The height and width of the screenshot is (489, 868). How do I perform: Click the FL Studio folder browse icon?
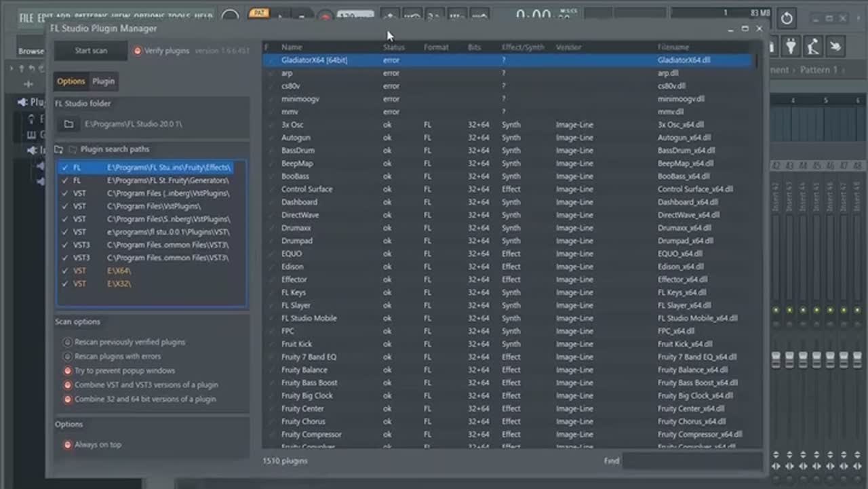coord(68,125)
